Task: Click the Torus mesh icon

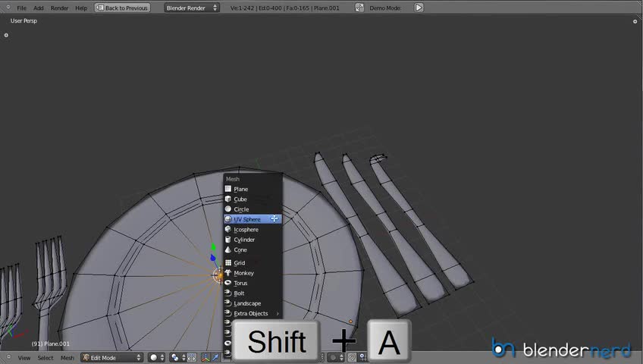Action: (228, 282)
